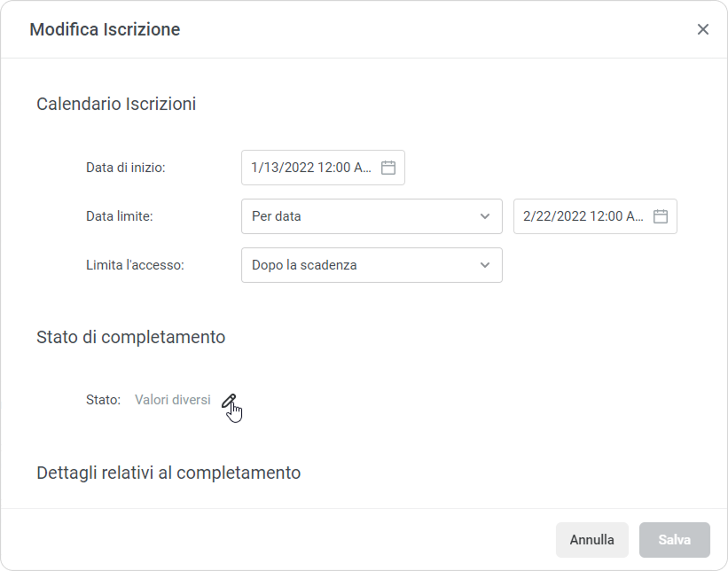Open the calendar picker for Data di inizio

pyautogui.click(x=387, y=168)
